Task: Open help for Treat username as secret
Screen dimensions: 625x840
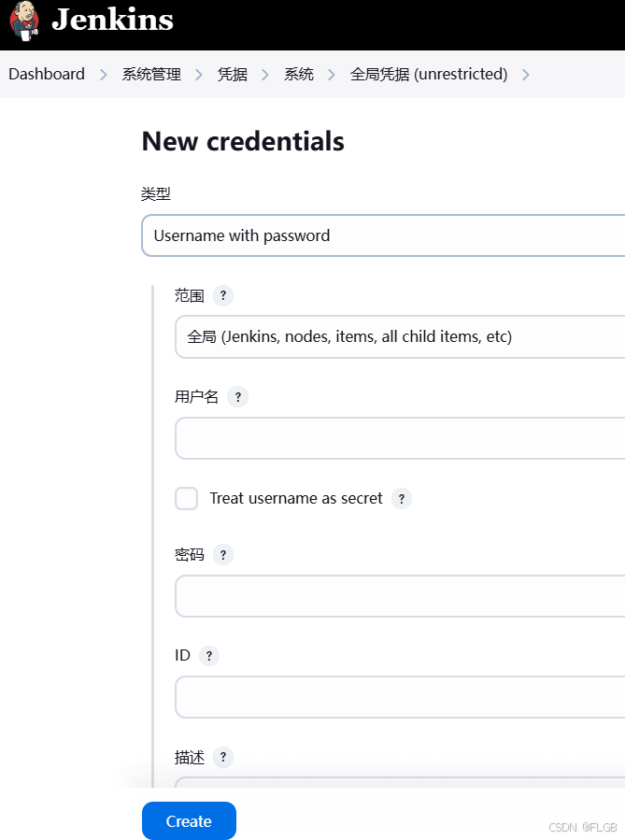Action: coord(402,498)
